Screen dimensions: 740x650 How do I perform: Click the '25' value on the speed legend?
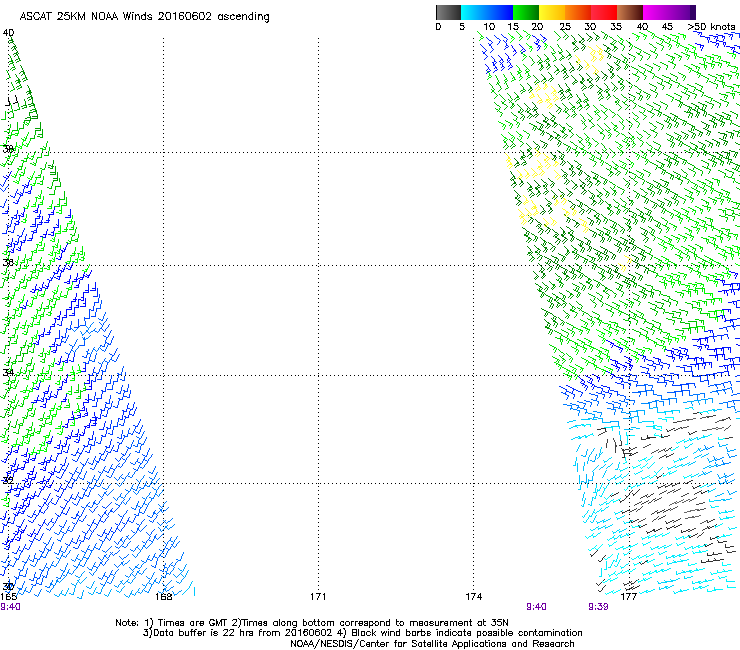(x=565, y=27)
